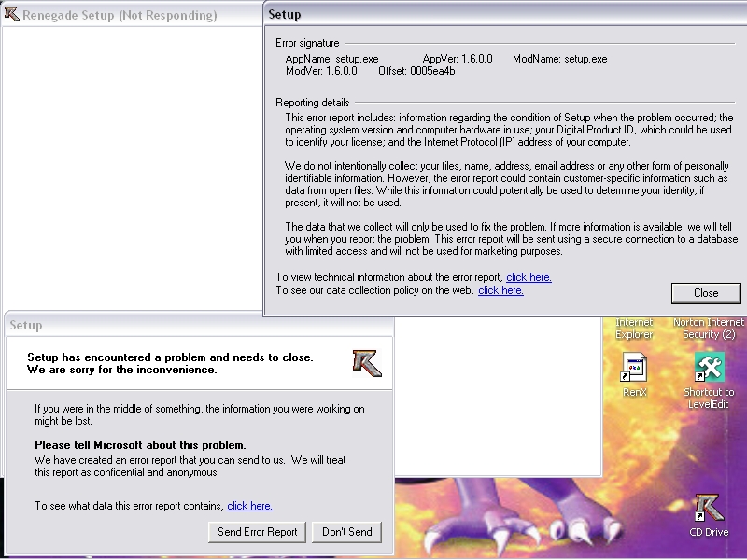This screenshot has width=747, height=560.
Task: Click the 'Please tell Microsoft about this problem' text
Action: pyautogui.click(x=140, y=445)
